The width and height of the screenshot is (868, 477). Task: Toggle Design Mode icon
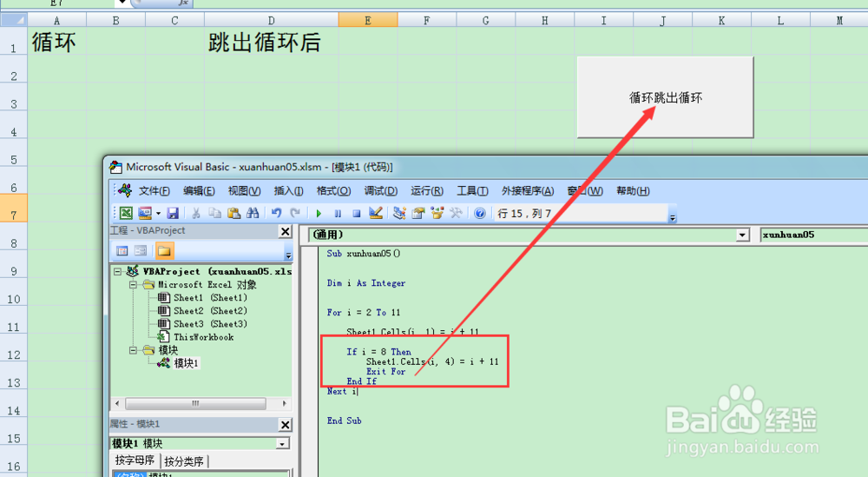376,213
